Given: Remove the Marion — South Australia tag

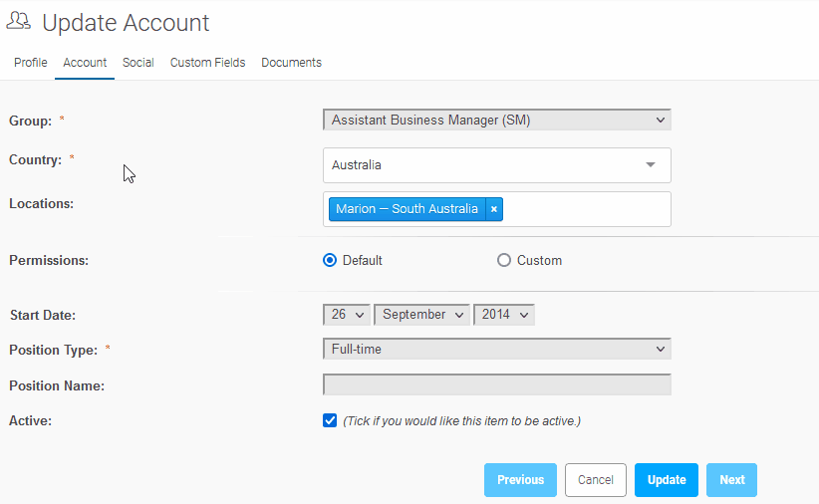Looking at the screenshot, I should coord(494,209).
